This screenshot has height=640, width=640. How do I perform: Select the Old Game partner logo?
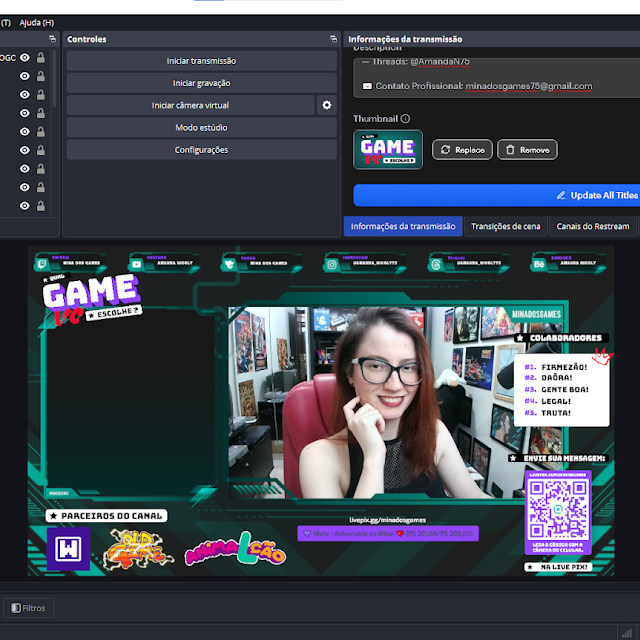[138, 550]
